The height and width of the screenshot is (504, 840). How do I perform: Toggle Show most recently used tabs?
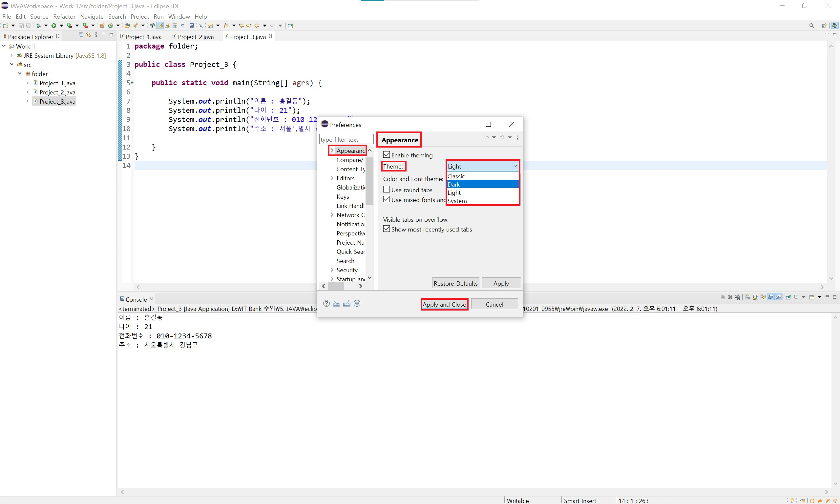[x=386, y=229]
